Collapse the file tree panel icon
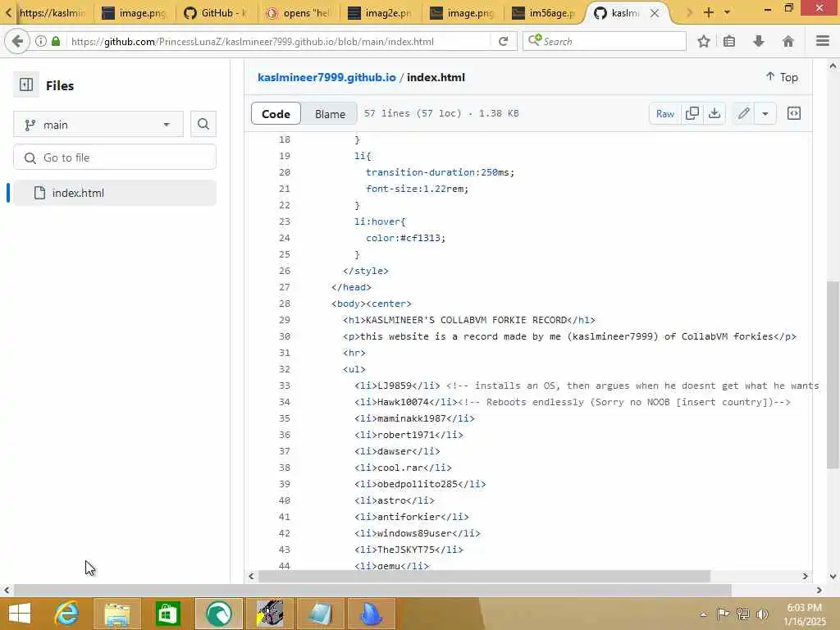 click(x=25, y=84)
